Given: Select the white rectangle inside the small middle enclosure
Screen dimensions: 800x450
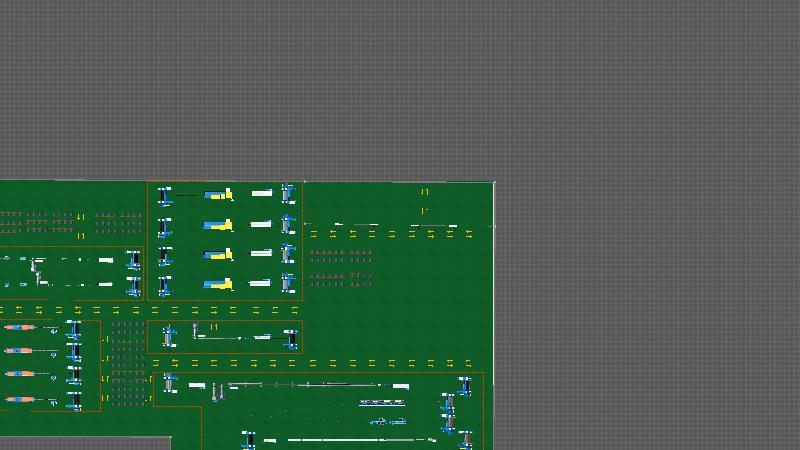Looking at the screenshot, I should click(262, 338).
